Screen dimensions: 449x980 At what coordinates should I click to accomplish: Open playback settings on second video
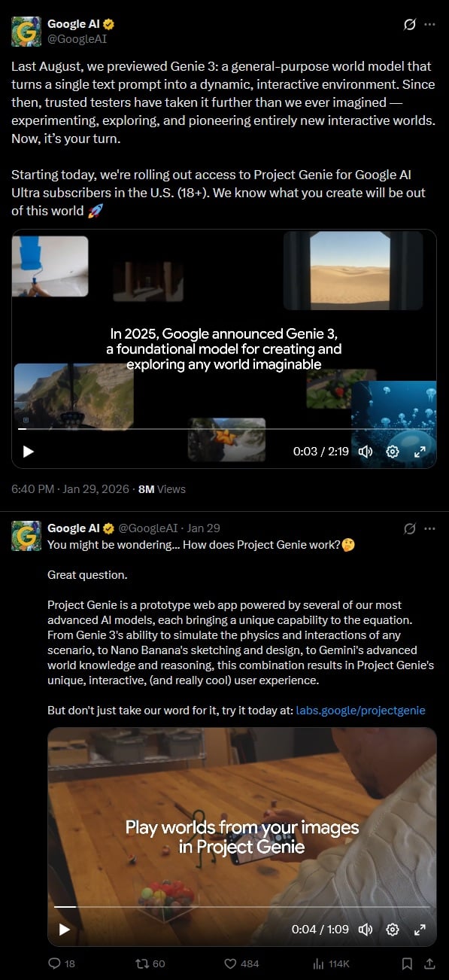(392, 930)
